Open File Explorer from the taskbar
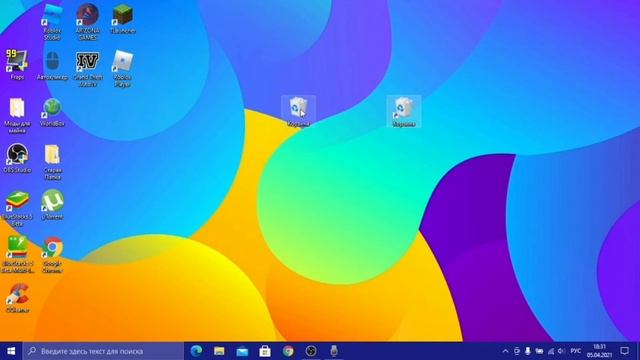640x360 pixels. pos(219,351)
